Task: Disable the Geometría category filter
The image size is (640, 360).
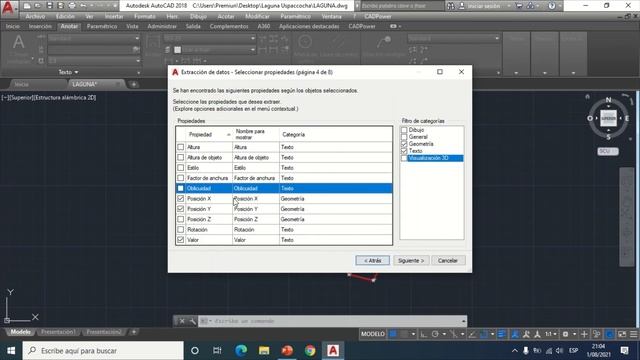Action: [x=404, y=144]
